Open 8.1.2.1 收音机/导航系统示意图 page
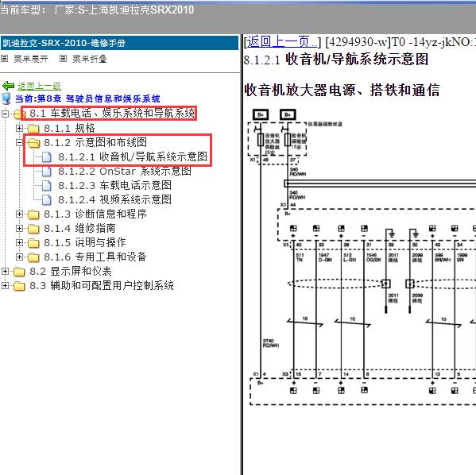Image resolution: width=476 pixels, height=475 pixels. pos(133,156)
